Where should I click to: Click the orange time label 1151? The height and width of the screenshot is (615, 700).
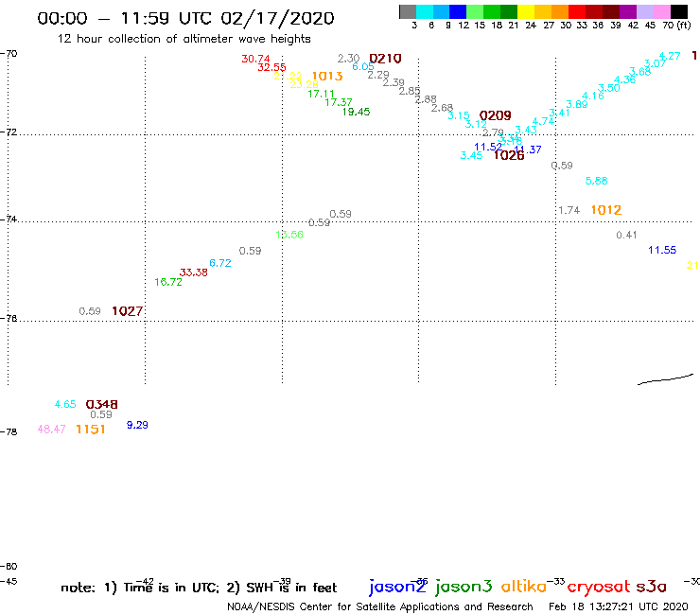[91, 430]
